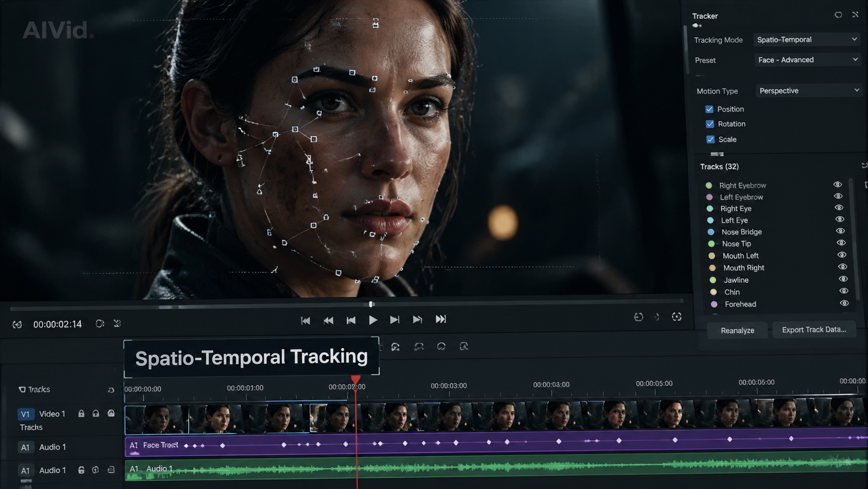Click the circular refresh icon right of the playback bar

639,317
